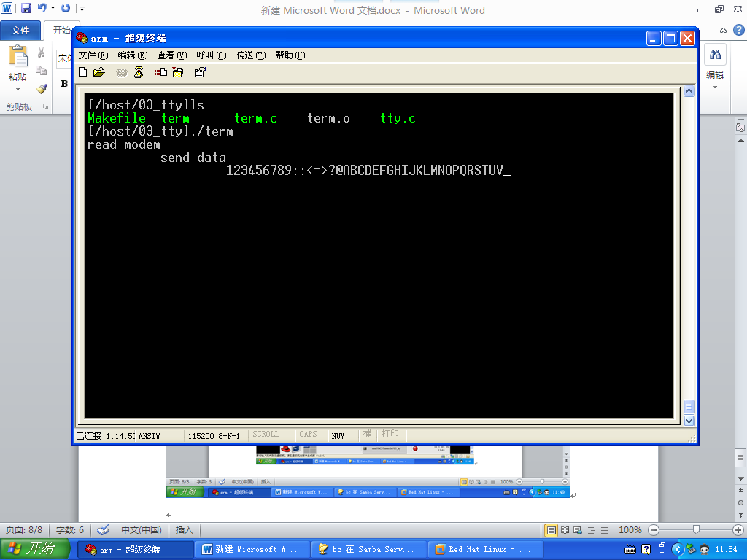747x560 pixels.
Task: Collapse the Word ribbon with the caret
Action: click(723, 31)
